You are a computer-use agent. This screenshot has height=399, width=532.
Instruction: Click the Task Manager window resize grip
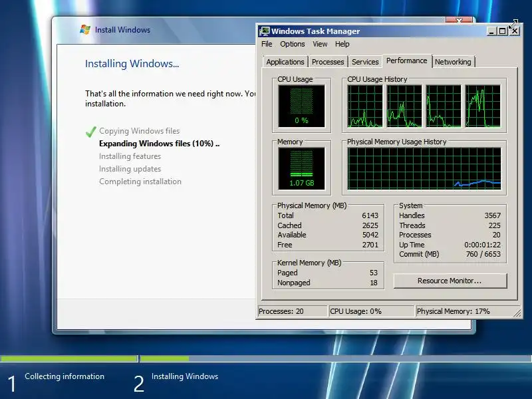click(517, 313)
